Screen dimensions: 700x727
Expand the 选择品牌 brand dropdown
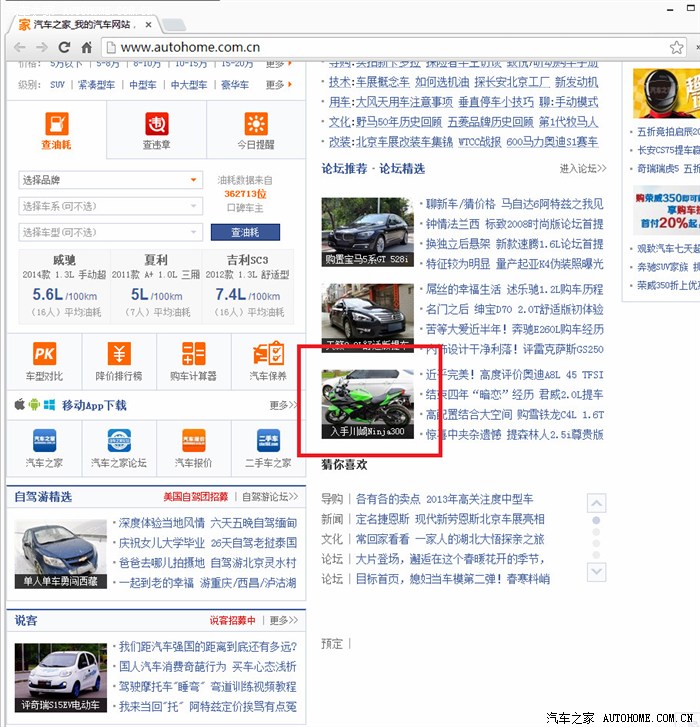pyautogui.click(x=110, y=180)
